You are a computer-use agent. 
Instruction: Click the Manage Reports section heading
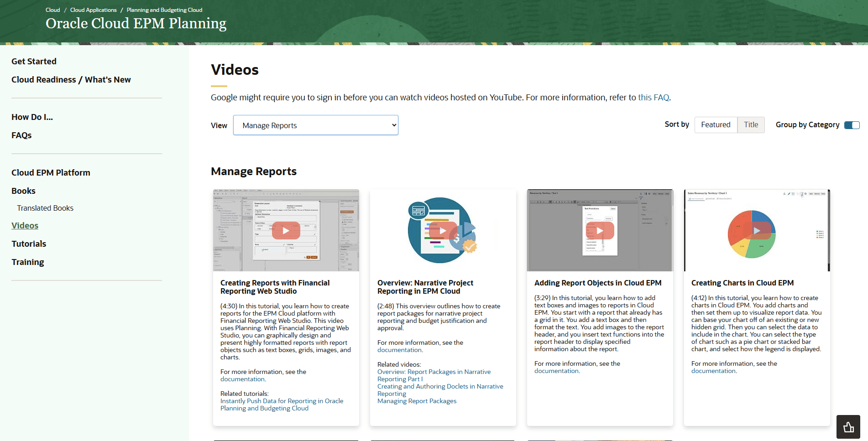point(254,171)
